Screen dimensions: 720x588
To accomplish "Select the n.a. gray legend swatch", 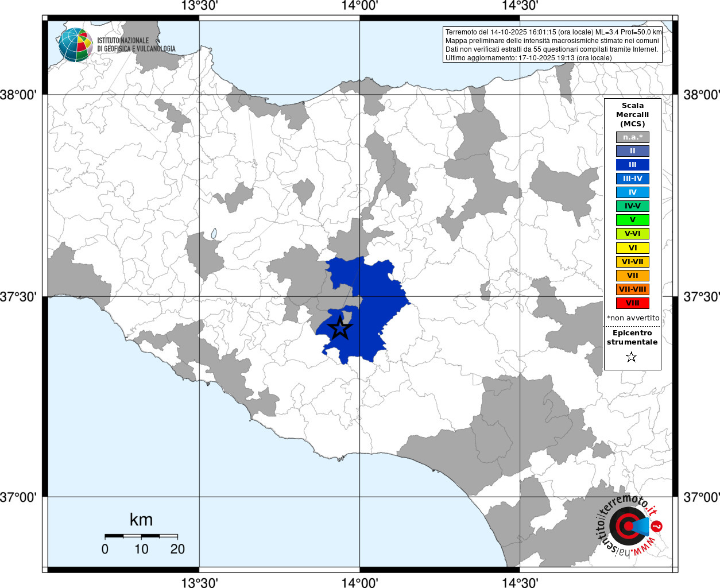I will pos(632,137).
